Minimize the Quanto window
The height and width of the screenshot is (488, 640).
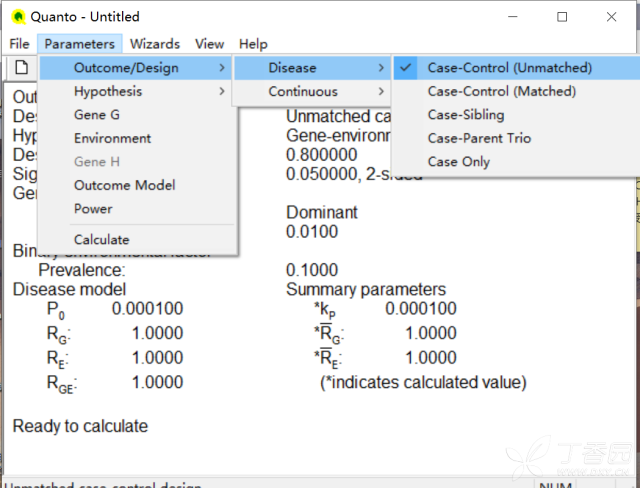pos(513,17)
